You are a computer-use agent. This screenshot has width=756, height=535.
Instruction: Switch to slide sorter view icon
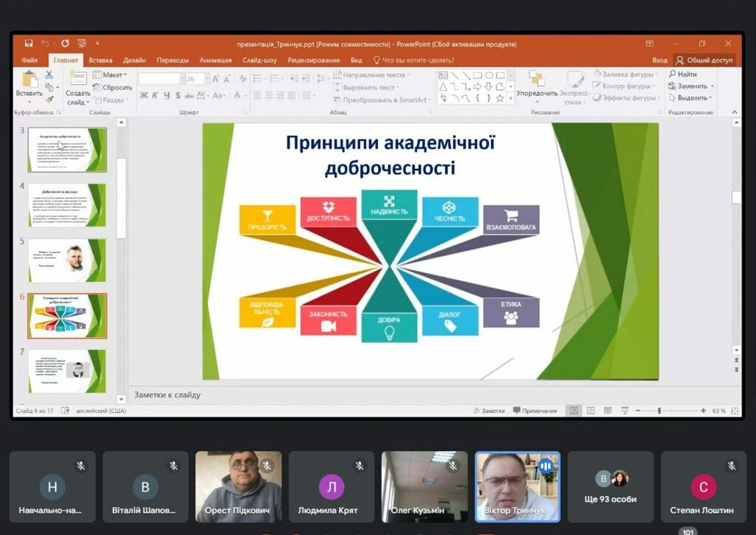(591, 410)
